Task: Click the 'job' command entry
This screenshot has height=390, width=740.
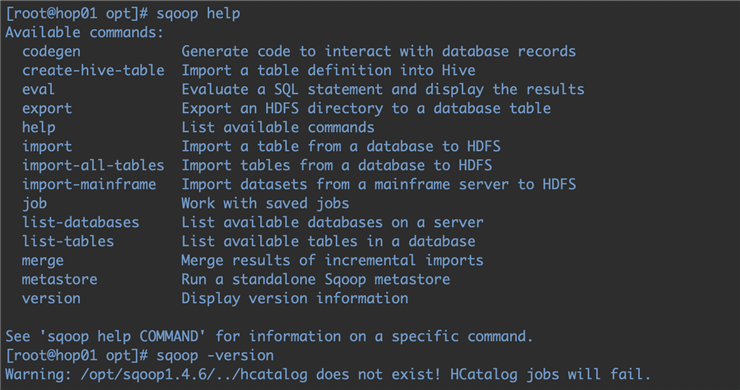Action: [34, 203]
